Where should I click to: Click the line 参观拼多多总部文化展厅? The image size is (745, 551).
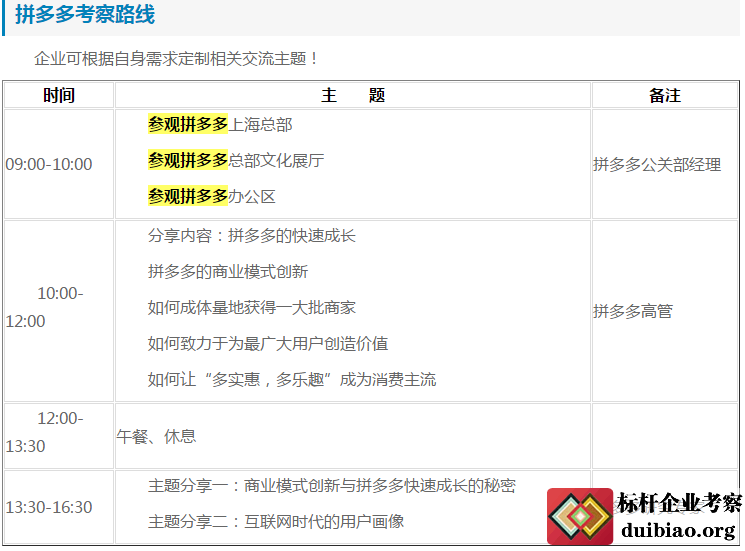[236, 161]
